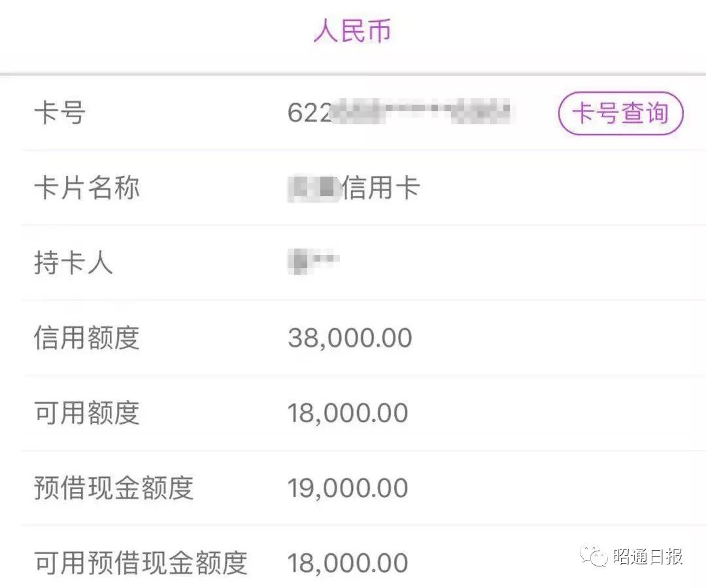Click the blurred card brand before 信用卡
This screenshot has height=588, width=706.
click(314, 188)
